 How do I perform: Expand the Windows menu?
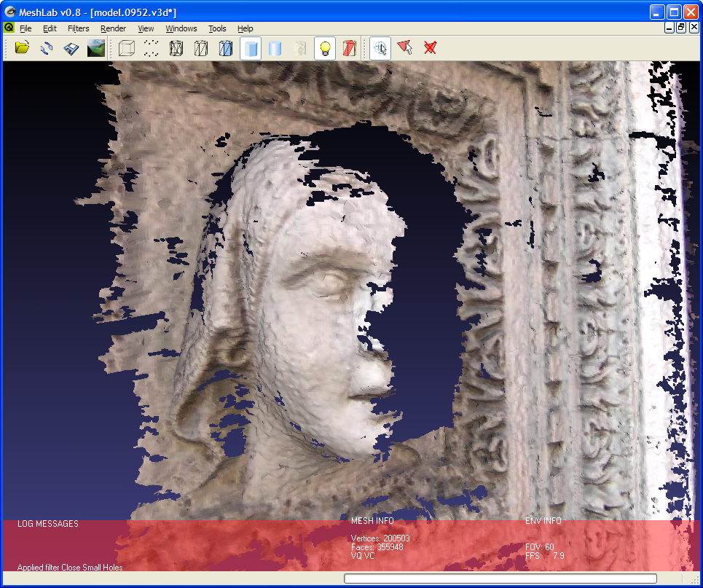[181, 28]
